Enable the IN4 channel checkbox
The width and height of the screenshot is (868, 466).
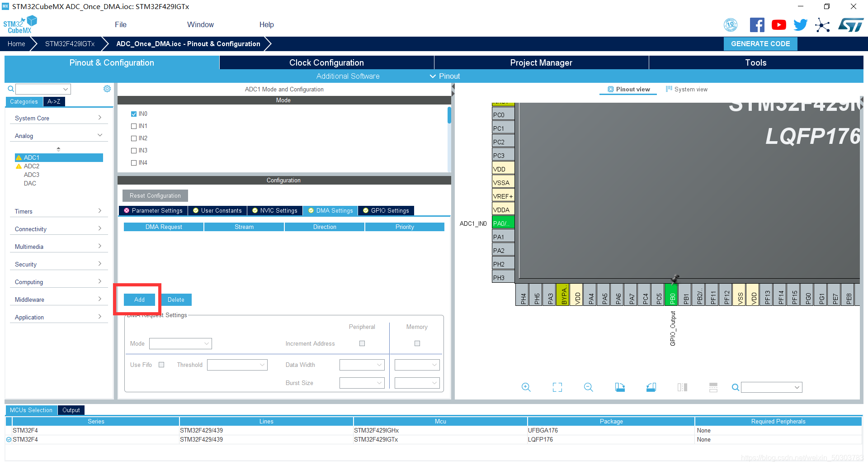(x=134, y=163)
